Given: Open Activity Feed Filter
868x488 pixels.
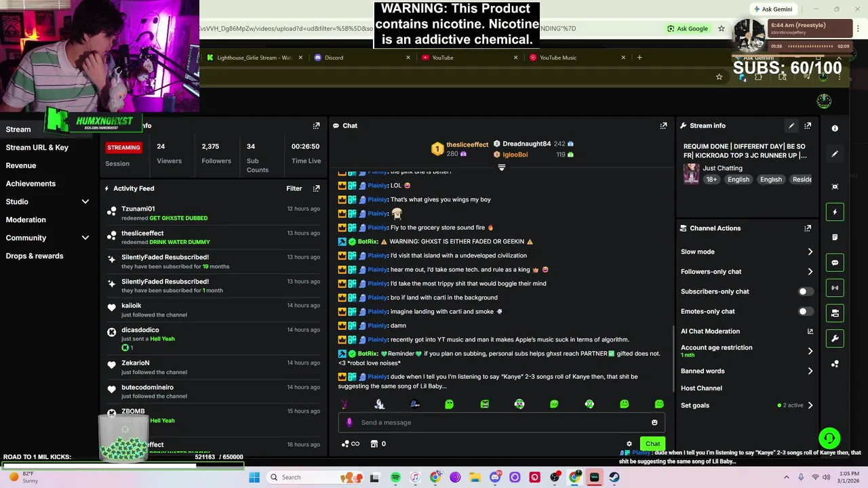Looking at the screenshot, I should pyautogui.click(x=294, y=188).
